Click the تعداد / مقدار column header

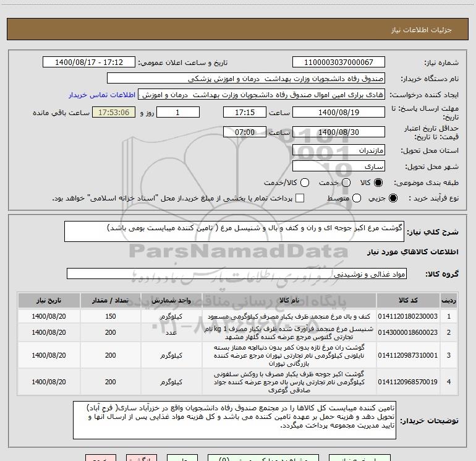111,300
